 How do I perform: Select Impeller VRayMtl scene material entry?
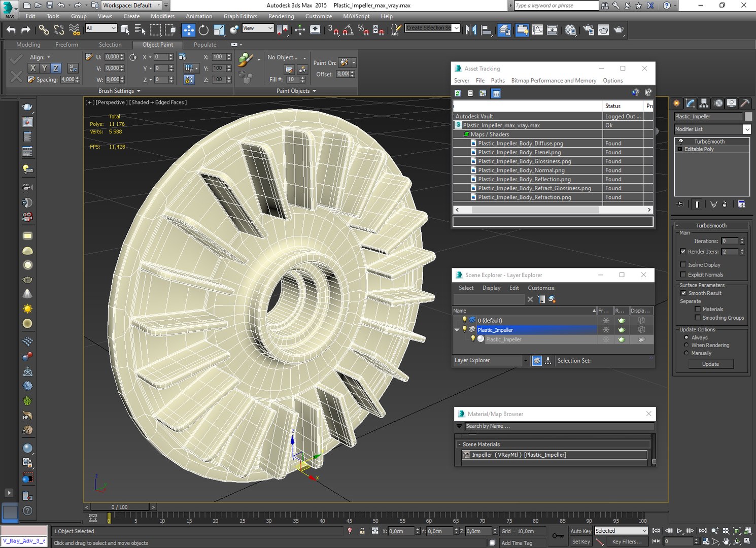pos(554,455)
